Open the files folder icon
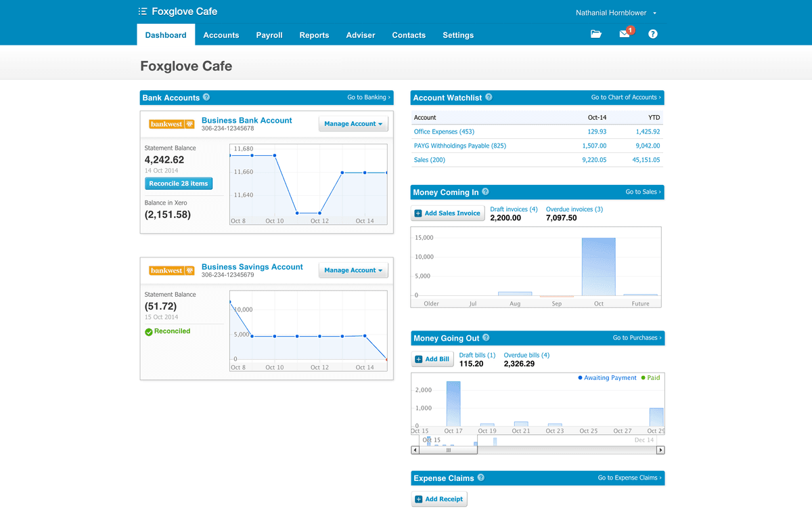Screen dimensions: 812x508 pyautogui.click(x=595, y=34)
